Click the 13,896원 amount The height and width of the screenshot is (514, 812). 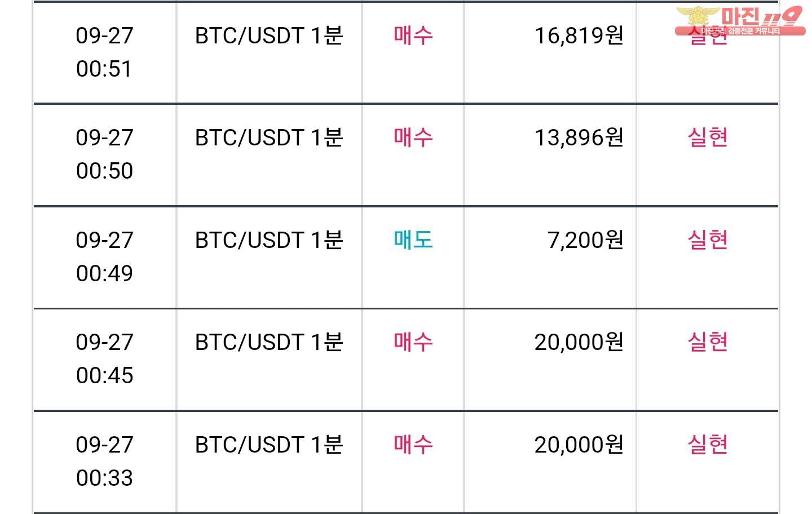(579, 138)
